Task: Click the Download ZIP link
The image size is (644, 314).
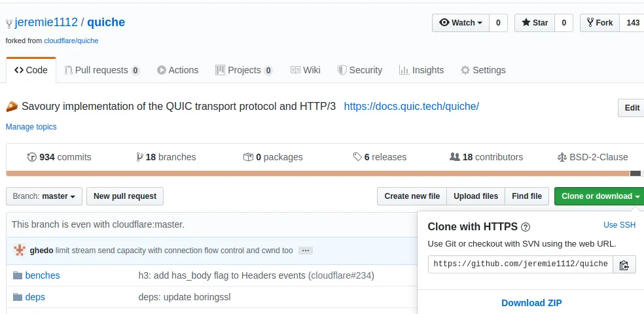Action: [531, 303]
